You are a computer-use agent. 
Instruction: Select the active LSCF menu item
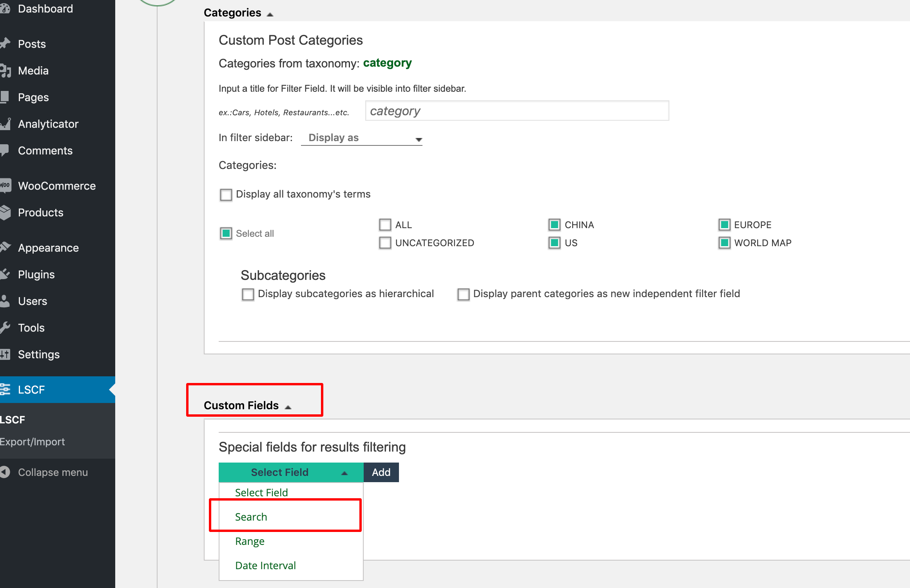(x=58, y=390)
